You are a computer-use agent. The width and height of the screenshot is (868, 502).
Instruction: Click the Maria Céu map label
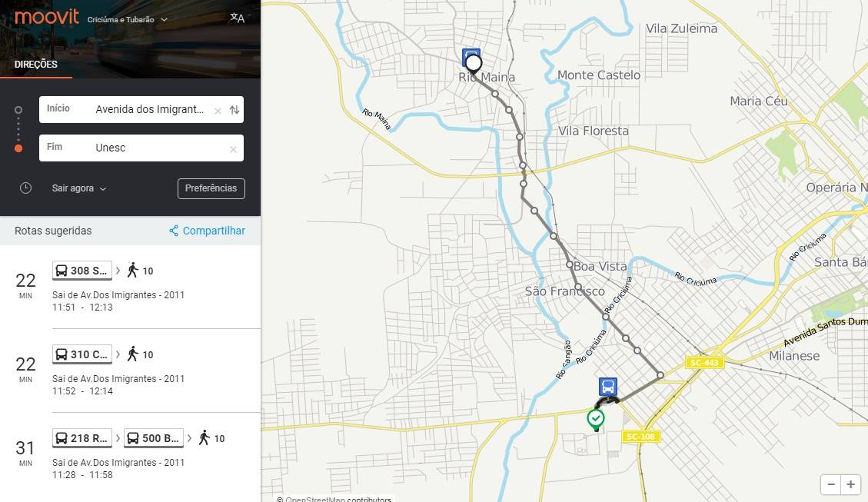coord(758,101)
